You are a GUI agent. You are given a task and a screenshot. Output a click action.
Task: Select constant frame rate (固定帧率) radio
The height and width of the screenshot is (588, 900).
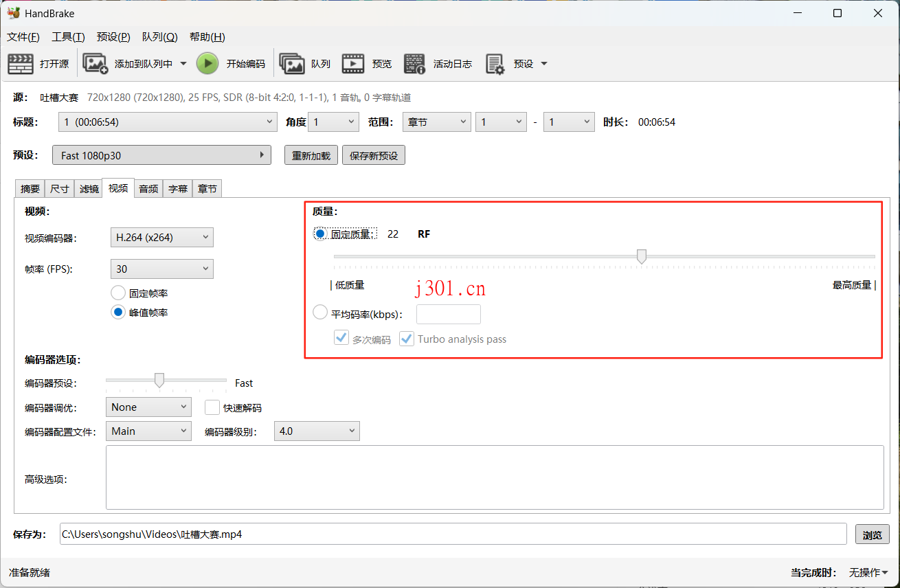pyautogui.click(x=118, y=293)
